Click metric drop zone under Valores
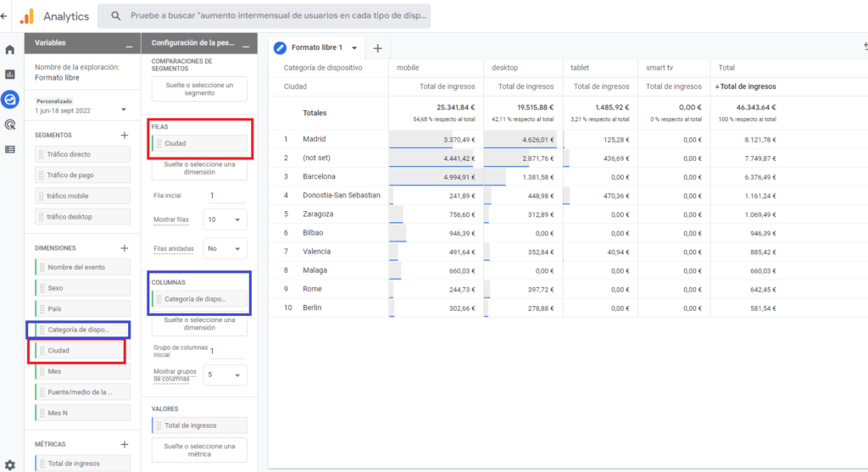The height and width of the screenshot is (472, 868). (199, 450)
